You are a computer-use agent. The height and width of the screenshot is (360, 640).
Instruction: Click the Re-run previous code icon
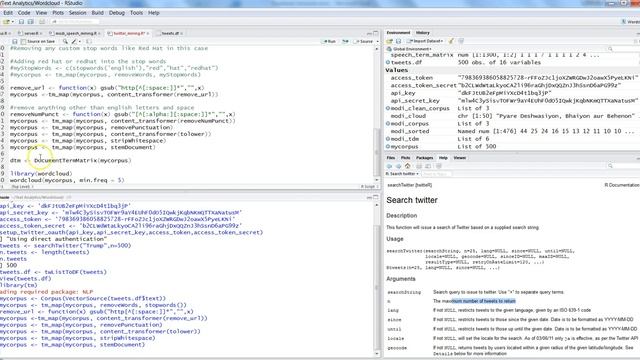point(345,42)
